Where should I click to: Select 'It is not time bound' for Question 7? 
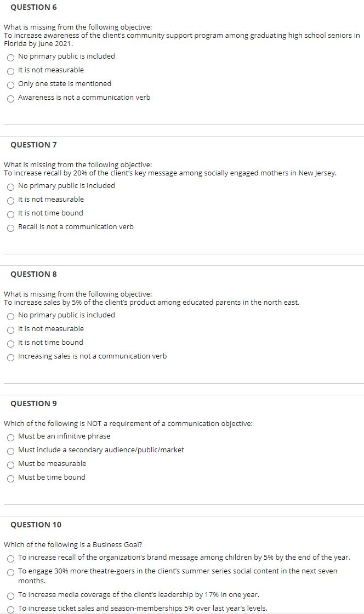point(11,214)
